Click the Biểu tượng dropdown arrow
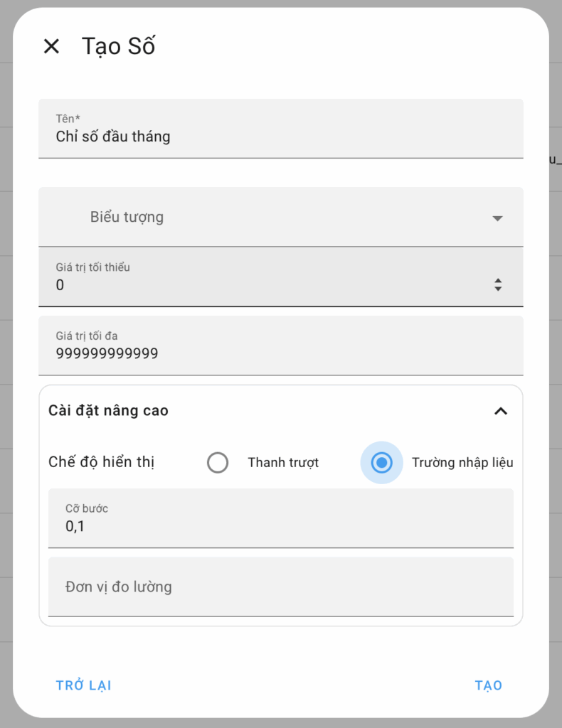Screen dimensions: 562x728 (x=497, y=218)
